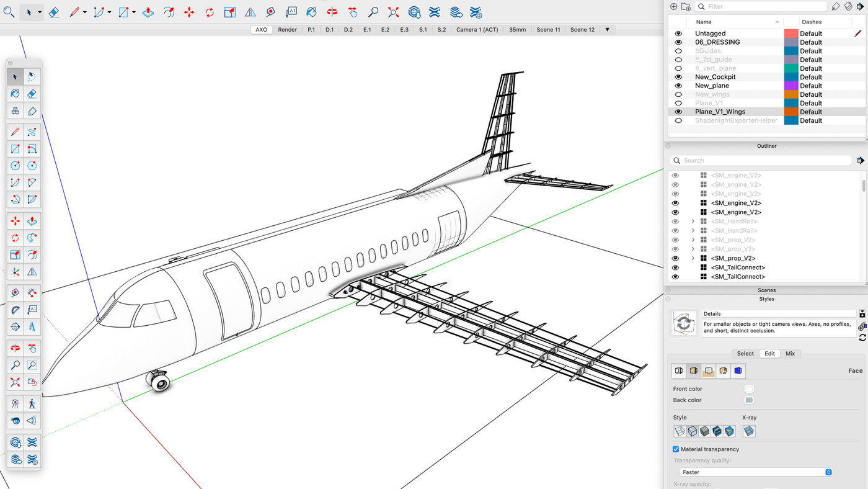
Task: Open the Arc tool dropdown arrow
Action: tap(109, 12)
